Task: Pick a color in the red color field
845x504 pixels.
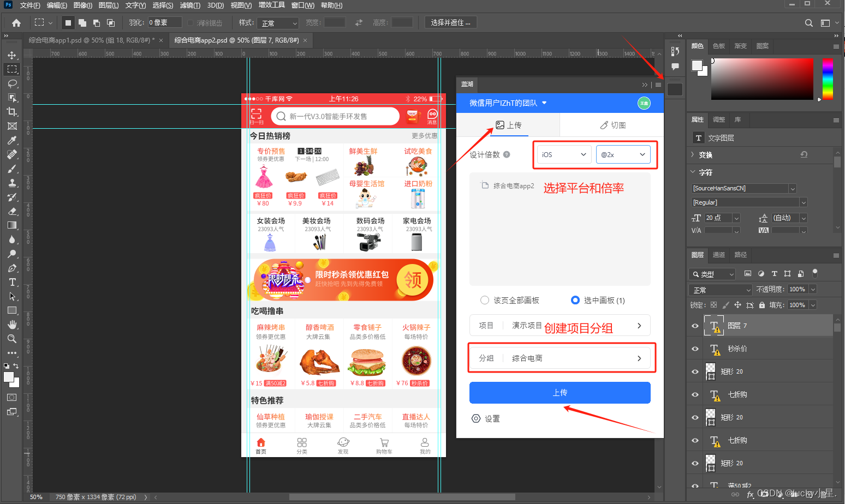Action: tap(762, 80)
